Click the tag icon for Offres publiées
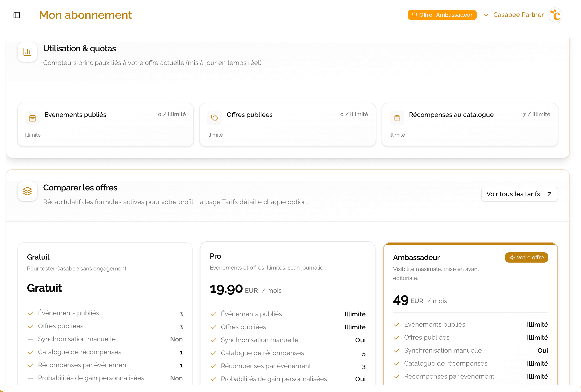 [x=214, y=118]
